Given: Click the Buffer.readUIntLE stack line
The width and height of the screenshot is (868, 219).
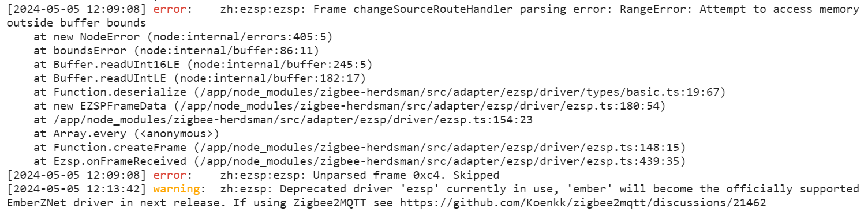Looking at the screenshot, I should click(200, 79).
